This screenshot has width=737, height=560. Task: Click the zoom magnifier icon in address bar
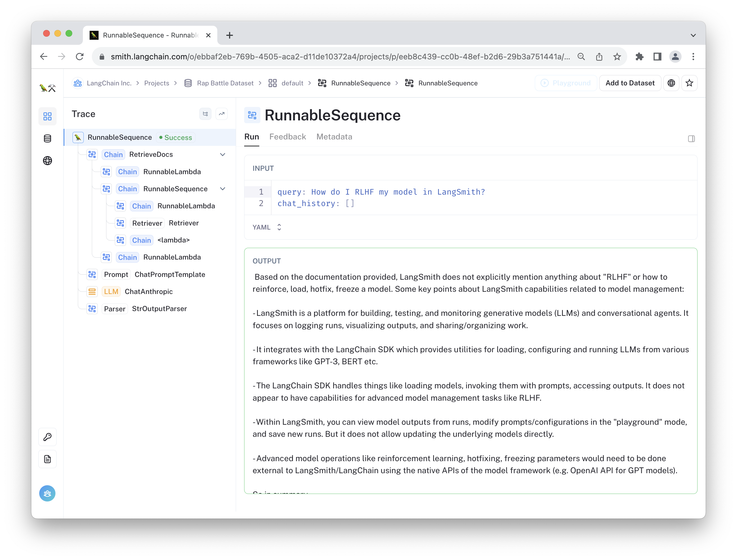point(581,57)
